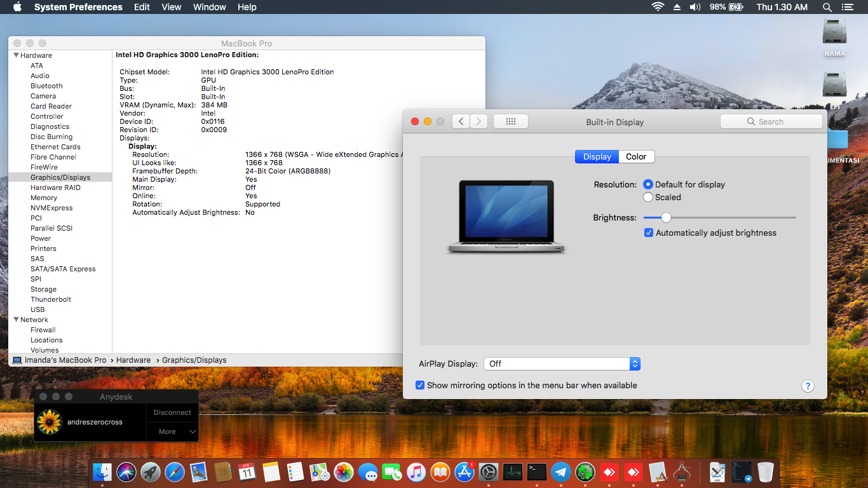
Task: Open NAMA drive on desktop
Action: click(x=834, y=37)
